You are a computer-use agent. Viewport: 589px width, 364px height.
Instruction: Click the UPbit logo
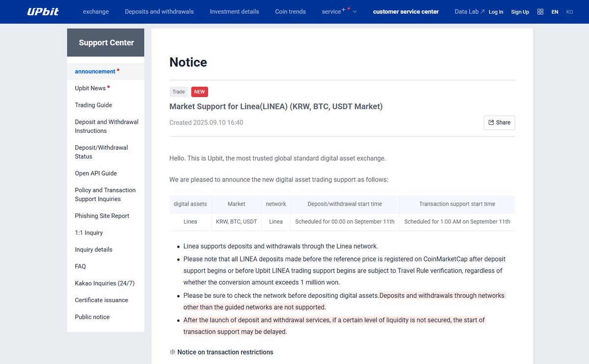click(43, 11)
